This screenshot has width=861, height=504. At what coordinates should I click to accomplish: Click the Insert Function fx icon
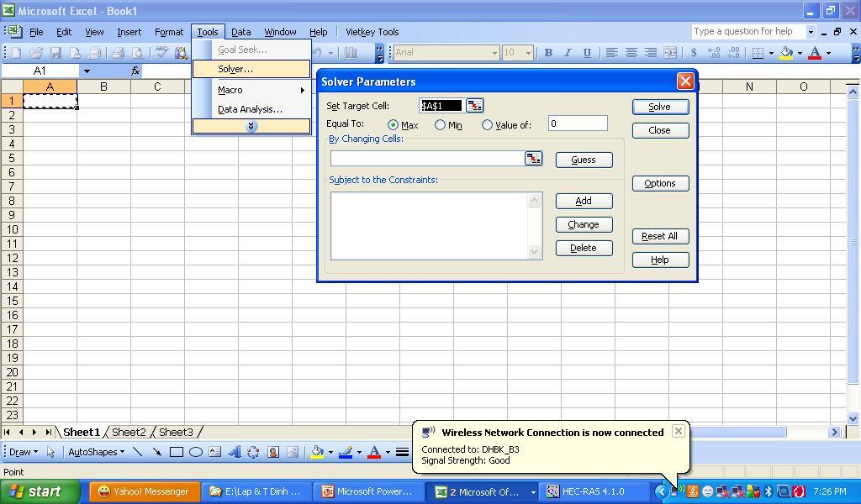(x=135, y=71)
